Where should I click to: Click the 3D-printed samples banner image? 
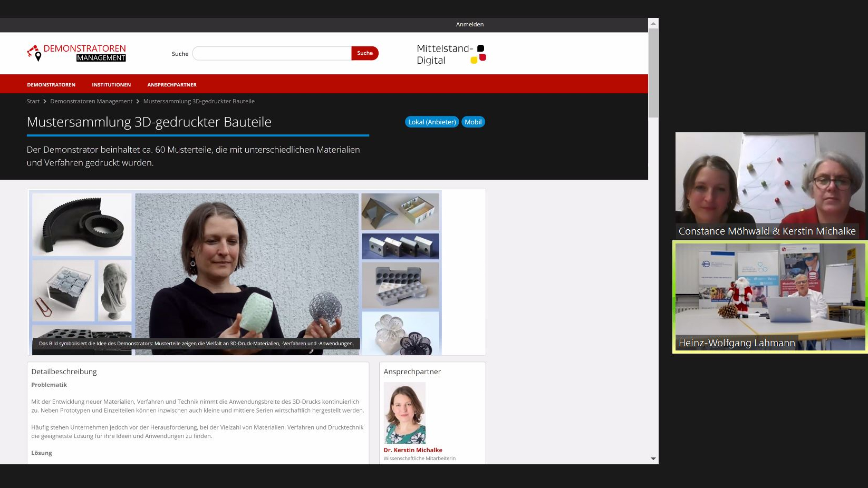point(235,272)
